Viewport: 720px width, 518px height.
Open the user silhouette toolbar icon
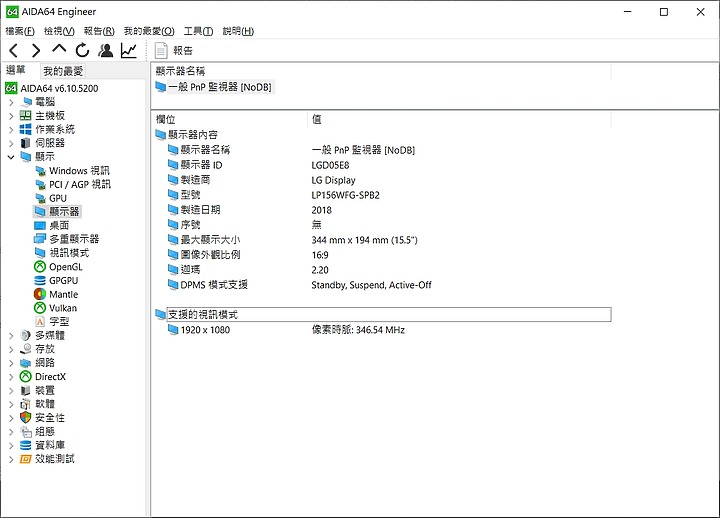[x=106, y=50]
